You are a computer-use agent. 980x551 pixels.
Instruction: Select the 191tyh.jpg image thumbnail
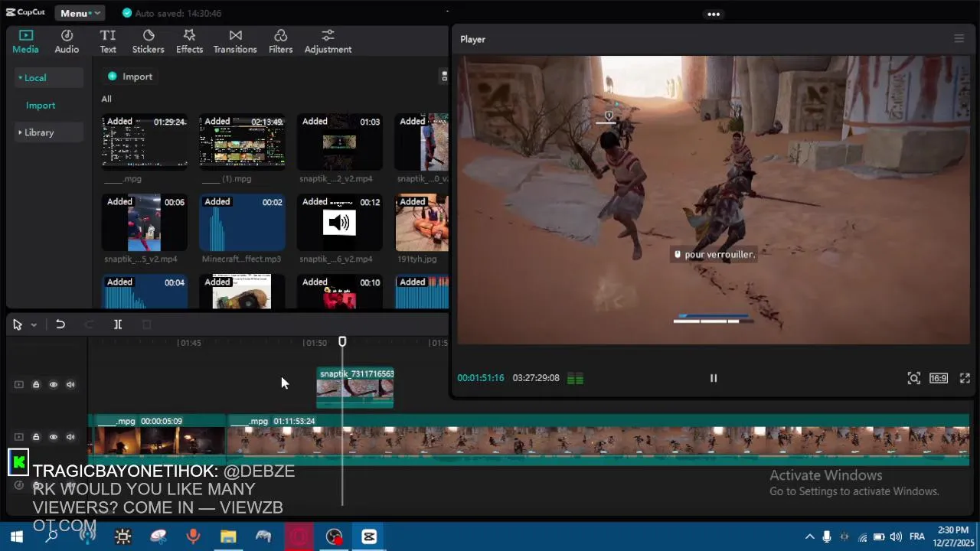(x=422, y=223)
